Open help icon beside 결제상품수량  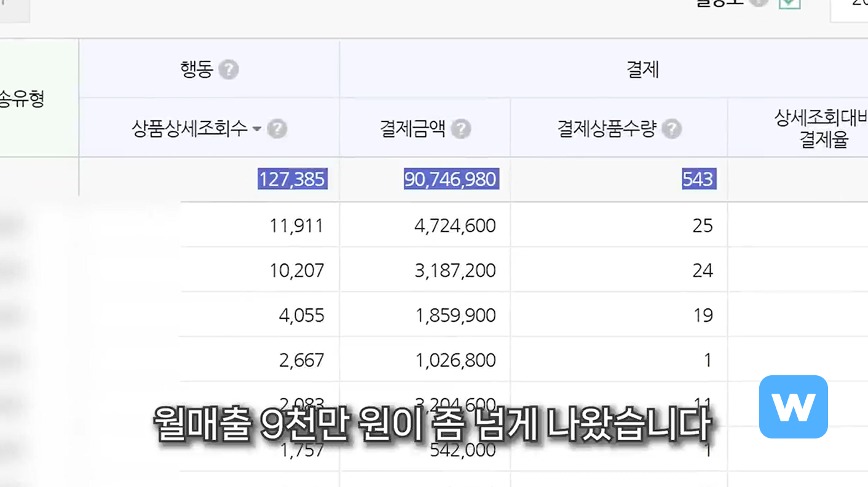point(672,129)
